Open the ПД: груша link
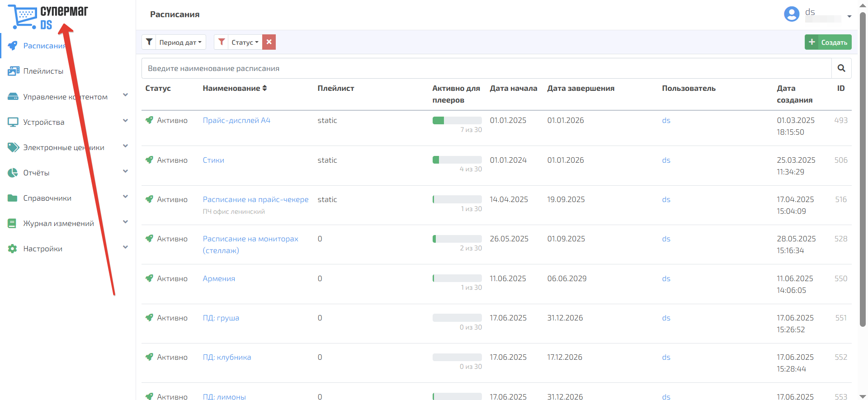 point(221,318)
